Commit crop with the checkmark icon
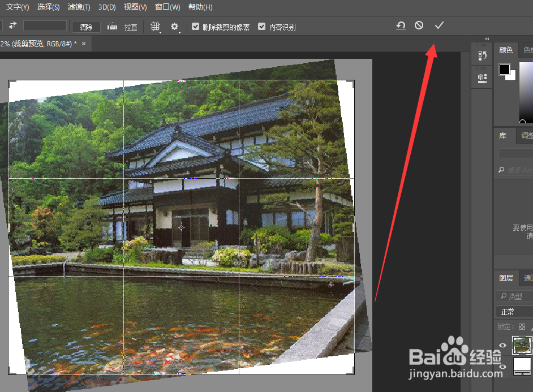The width and height of the screenshot is (533, 392). click(439, 25)
